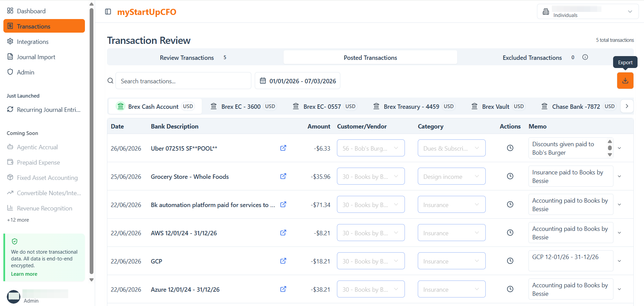Click the myStartUpCFO logo text
This screenshot has height=306, width=644.
147,12
